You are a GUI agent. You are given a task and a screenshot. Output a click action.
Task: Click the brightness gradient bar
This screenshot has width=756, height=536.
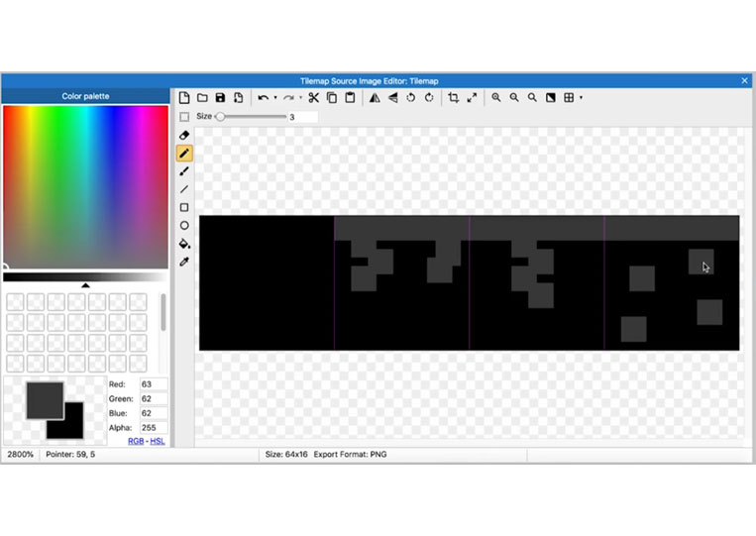[85, 276]
